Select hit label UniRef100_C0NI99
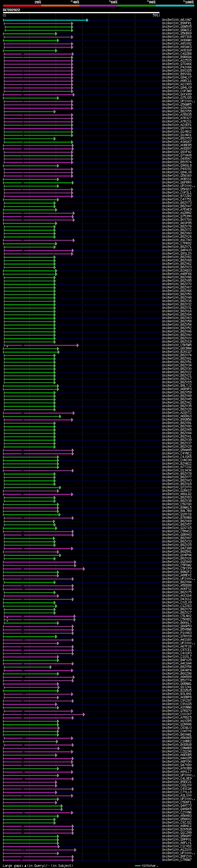197x868 pixels. (177, 460)
